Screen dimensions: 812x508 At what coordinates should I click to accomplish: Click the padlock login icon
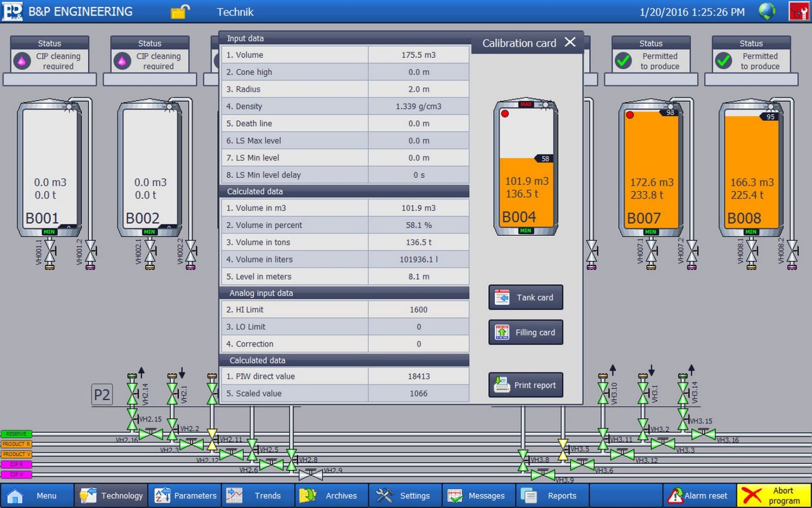coord(180,11)
